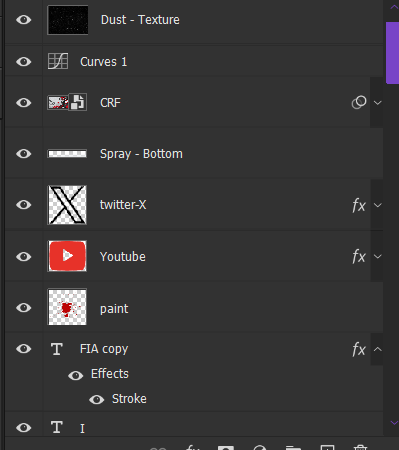Click the Effects label under FIA copy
Viewport: 399px width, 450px height.
(110, 374)
